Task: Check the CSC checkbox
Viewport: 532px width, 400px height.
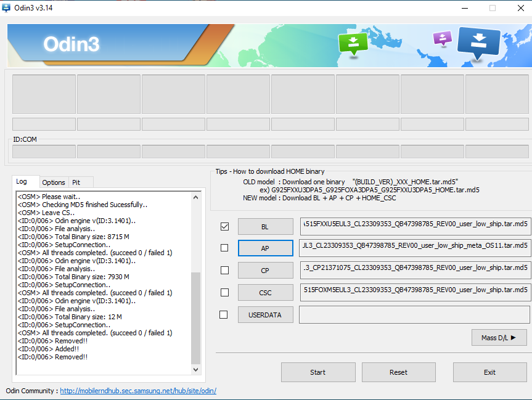Action: (x=224, y=292)
